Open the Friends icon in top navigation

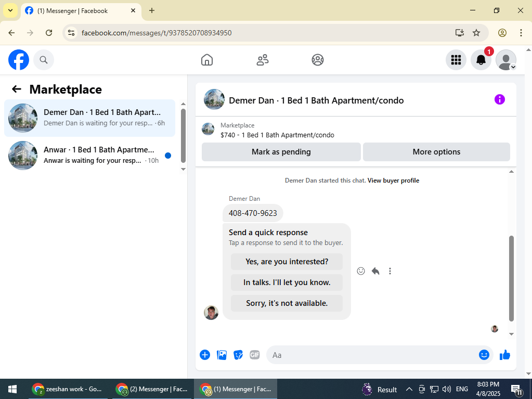[262, 60]
